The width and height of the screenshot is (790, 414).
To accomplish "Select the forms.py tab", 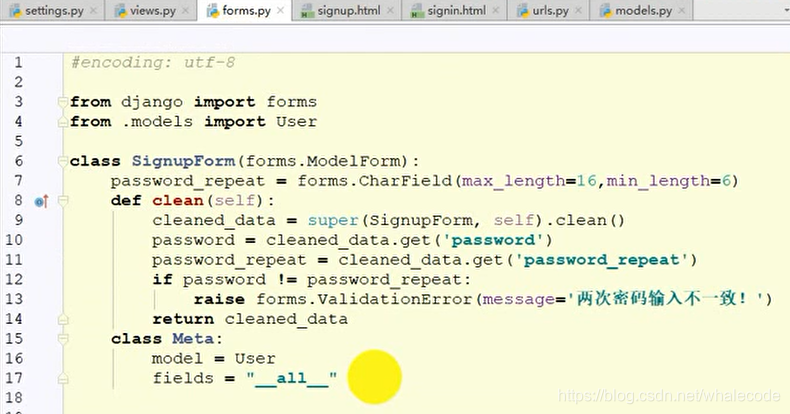I will [246, 10].
